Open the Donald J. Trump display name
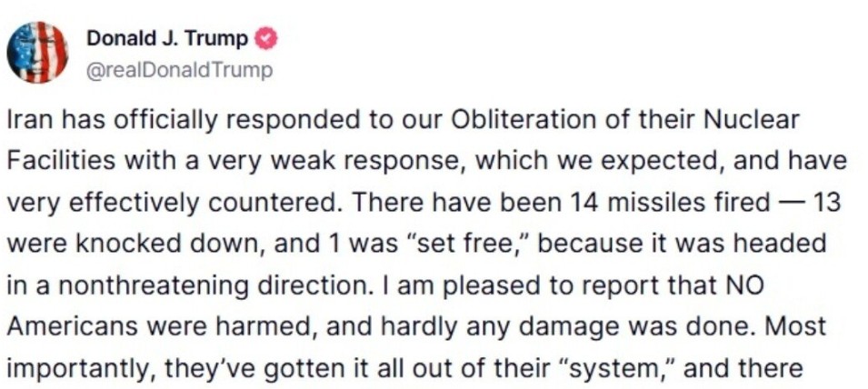868x389 pixels. coord(167,39)
